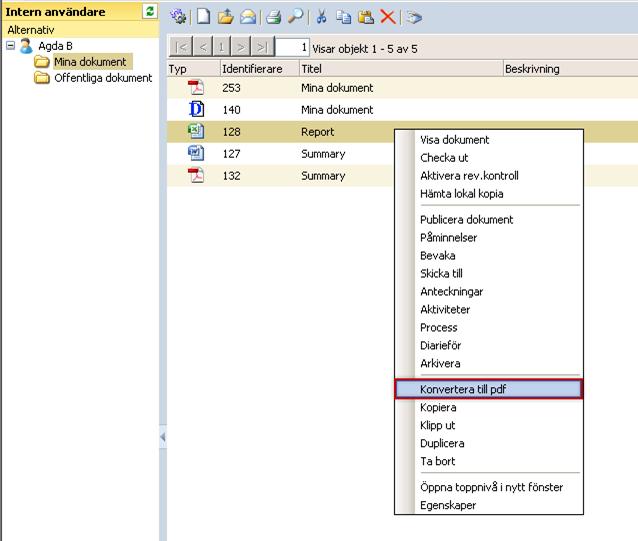Screen dimensions: 638x541
Task: Click the magnifier search toolbar icon
Action: (295, 17)
